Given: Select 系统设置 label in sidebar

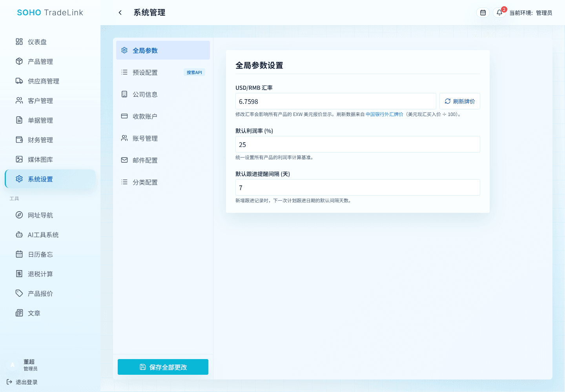Looking at the screenshot, I should [x=40, y=179].
